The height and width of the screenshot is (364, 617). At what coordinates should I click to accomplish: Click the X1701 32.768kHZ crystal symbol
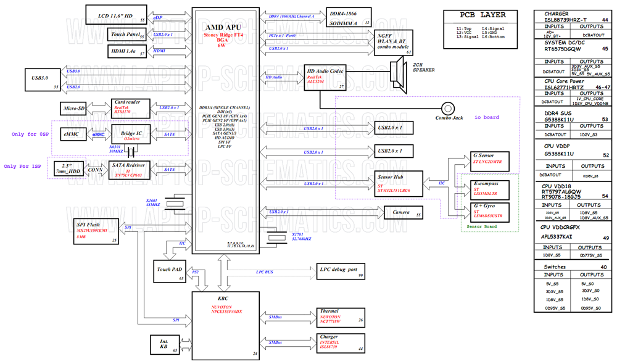(x=277, y=238)
